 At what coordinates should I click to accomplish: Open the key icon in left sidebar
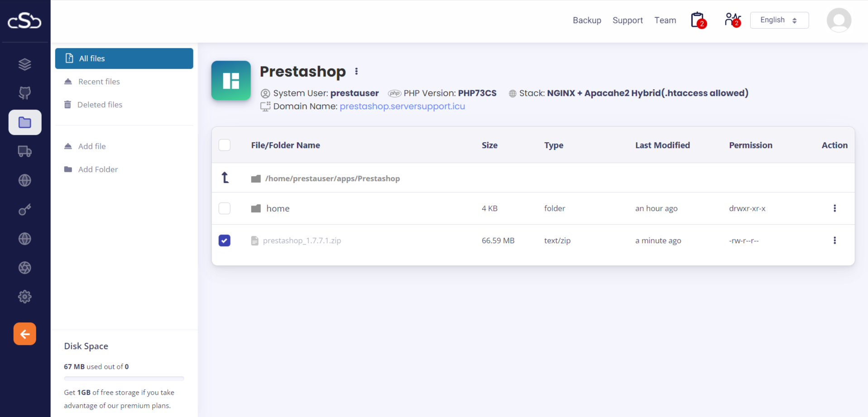tap(25, 210)
